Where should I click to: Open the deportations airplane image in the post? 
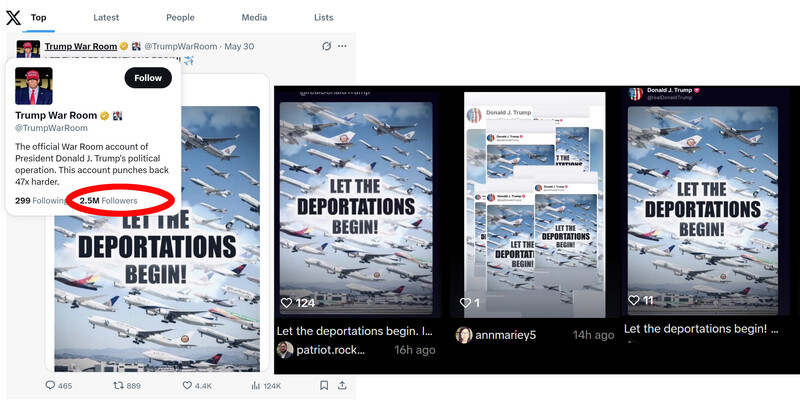pos(157,296)
